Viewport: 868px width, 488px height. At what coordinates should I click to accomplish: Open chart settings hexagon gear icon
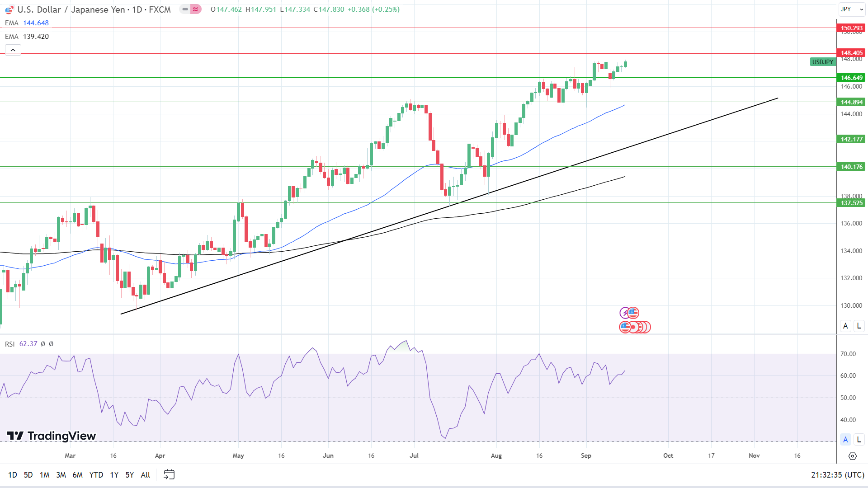pyautogui.click(x=852, y=456)
